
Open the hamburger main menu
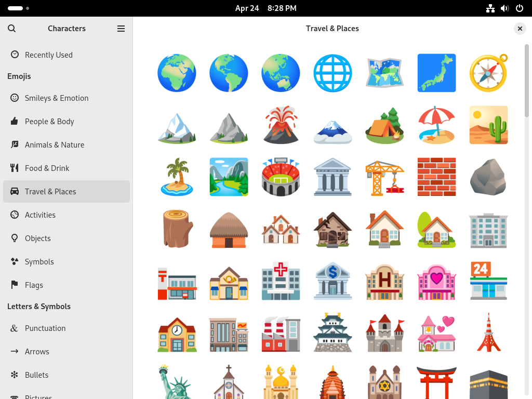pos(121,29)
